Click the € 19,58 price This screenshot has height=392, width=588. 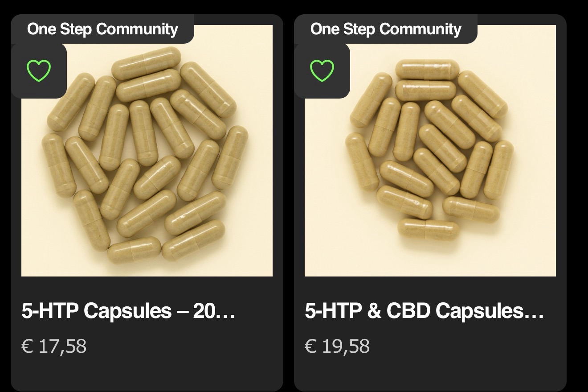[337, 346]
